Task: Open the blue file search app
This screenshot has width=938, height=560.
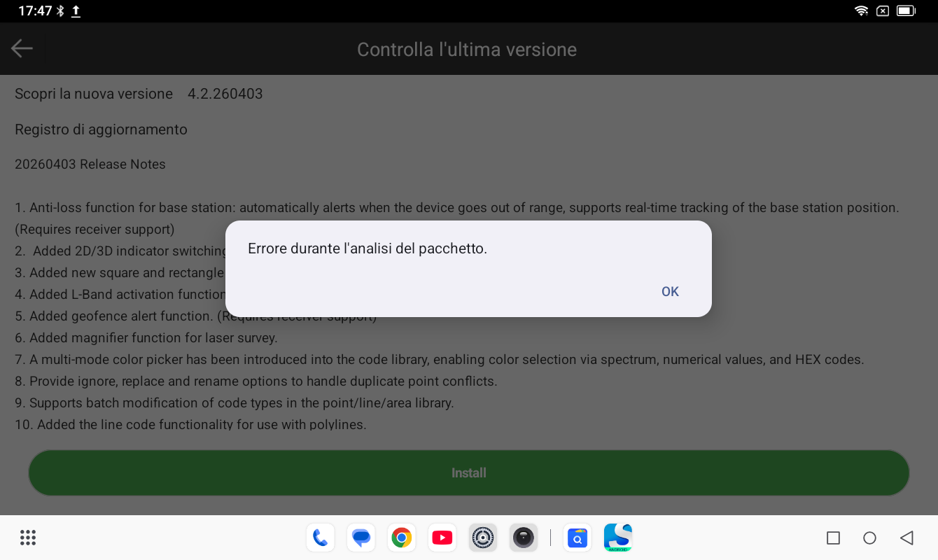Action: pos(577,538)
